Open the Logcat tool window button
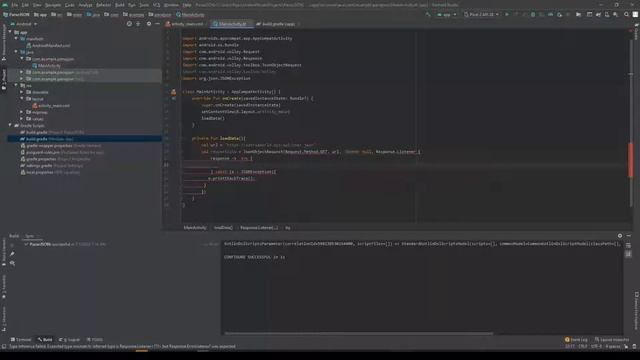 point(70,340)
